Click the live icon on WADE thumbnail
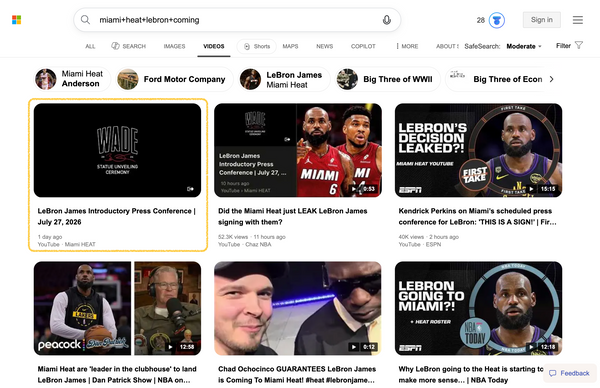 click(190, 189)
